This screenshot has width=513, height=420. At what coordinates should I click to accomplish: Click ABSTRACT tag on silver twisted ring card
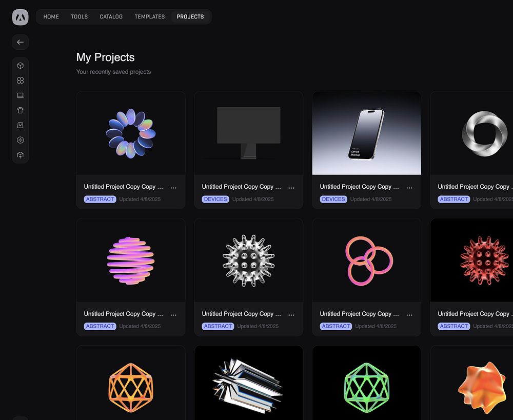point(454,199)
